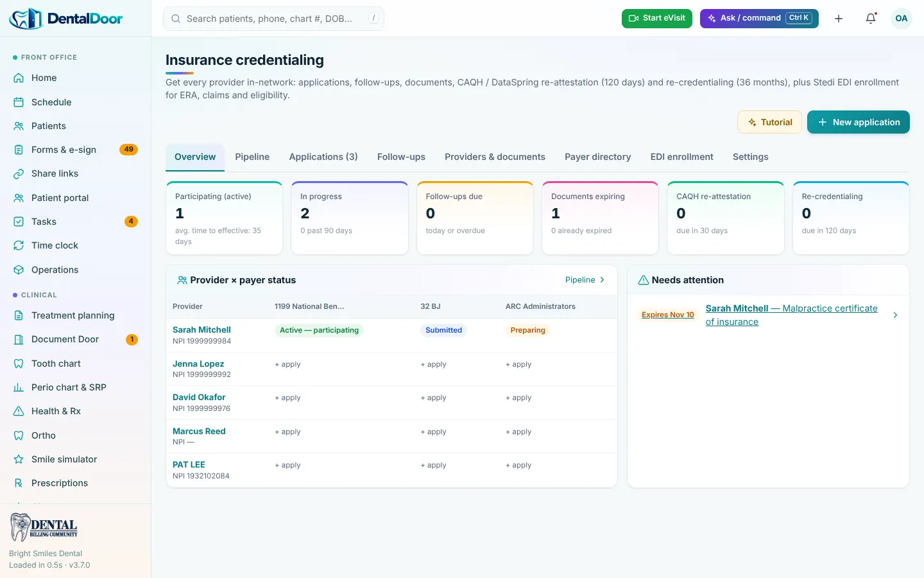Open Sarah Mitchell Malpractice certificate link

coord(791,315)
